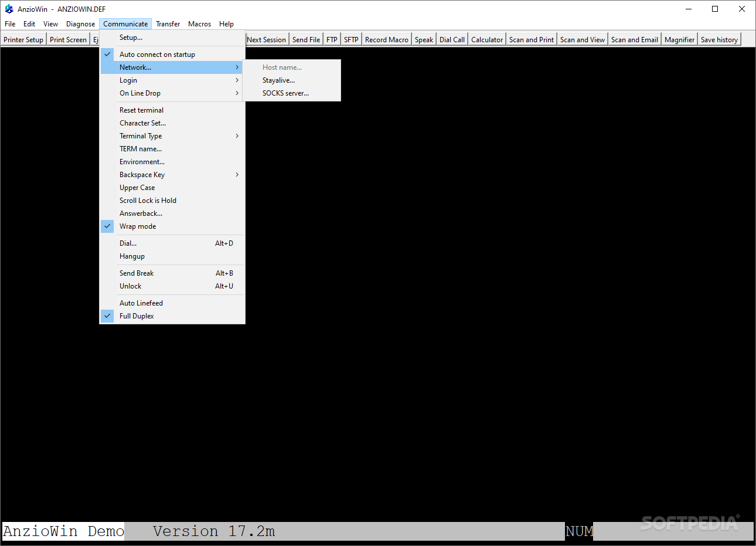Screen dimensions: 756x546
Task: Expand the Backspace Key submenu
Action: [x=172, y=175]
